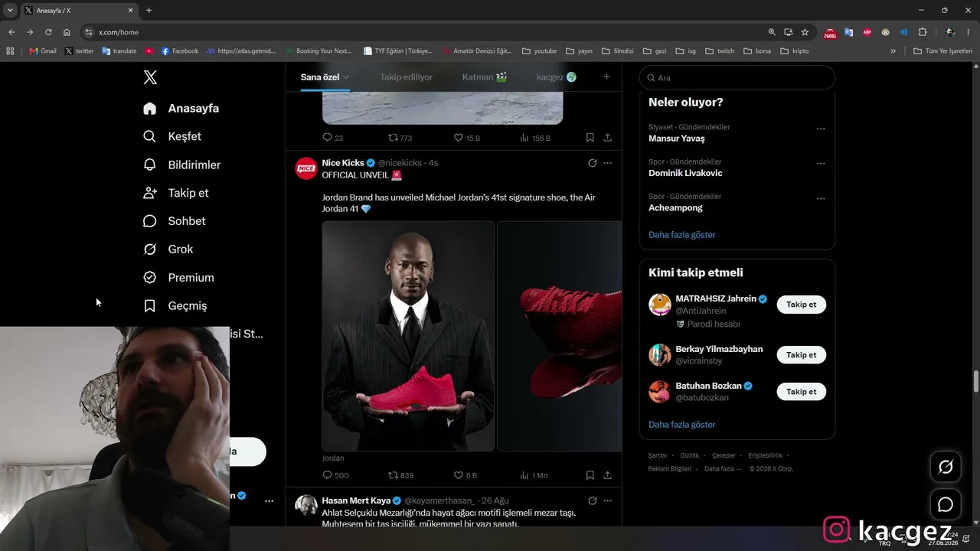This screenshot has width=980, height=551.
Task: Open more options for Dominik Livakovic trend
Action: click(821, 163)
